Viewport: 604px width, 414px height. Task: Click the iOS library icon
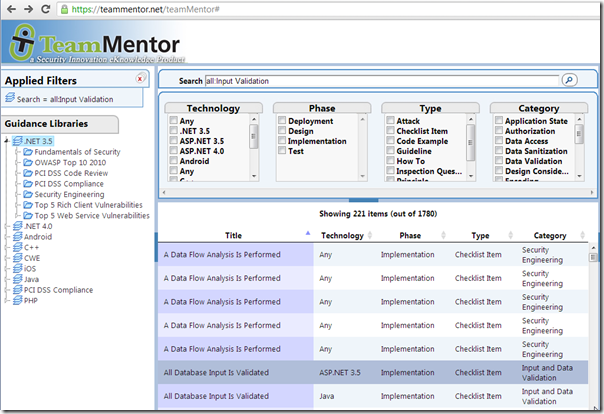click(18, 268)
